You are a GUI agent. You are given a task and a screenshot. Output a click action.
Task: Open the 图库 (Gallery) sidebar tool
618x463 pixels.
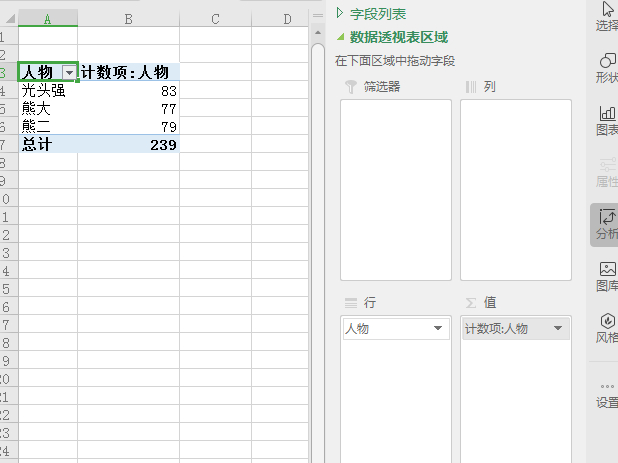click(607, 277)
